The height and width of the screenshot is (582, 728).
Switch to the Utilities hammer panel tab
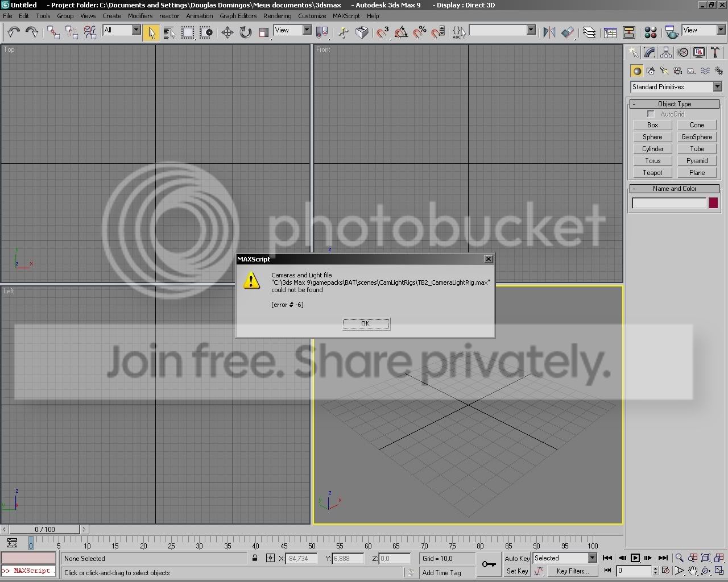pos(715,53)
